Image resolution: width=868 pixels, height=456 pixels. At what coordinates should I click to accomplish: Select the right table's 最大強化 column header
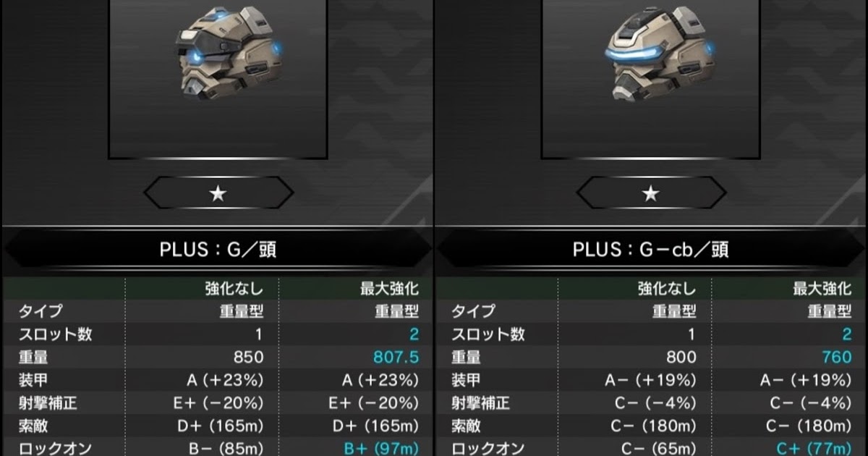(822, 289)
